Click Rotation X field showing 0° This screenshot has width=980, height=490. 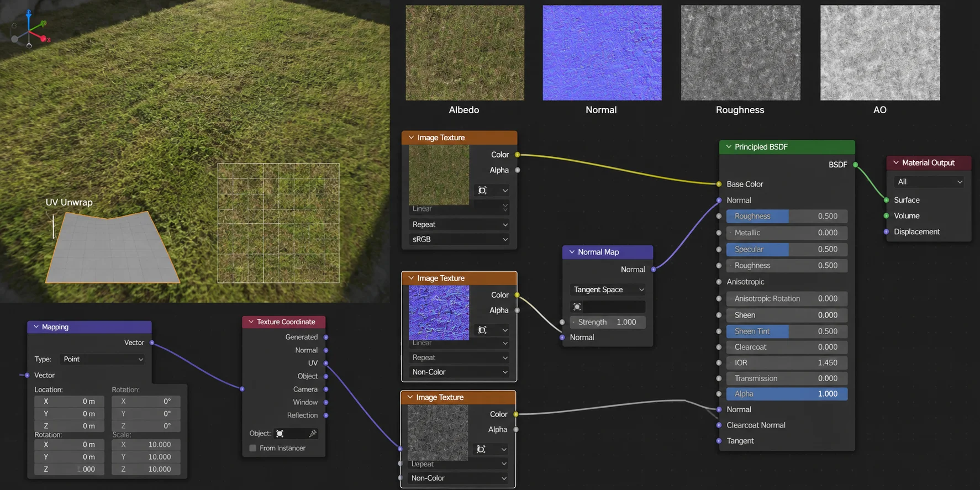point(146,402)
